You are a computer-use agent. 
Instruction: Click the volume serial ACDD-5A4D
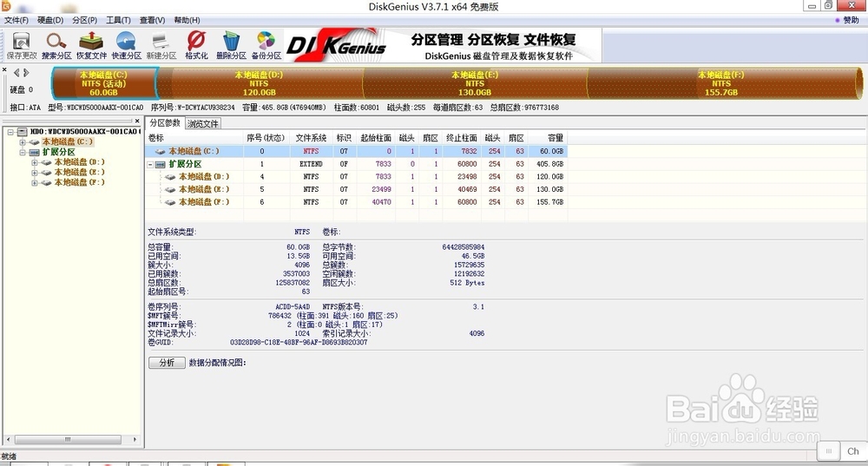coord(293,306)
